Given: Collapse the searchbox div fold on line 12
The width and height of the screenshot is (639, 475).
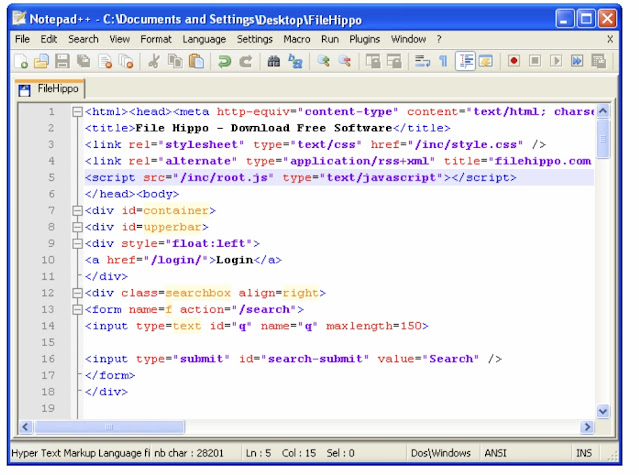Looking at the screenshot, I should click(77, 293).
